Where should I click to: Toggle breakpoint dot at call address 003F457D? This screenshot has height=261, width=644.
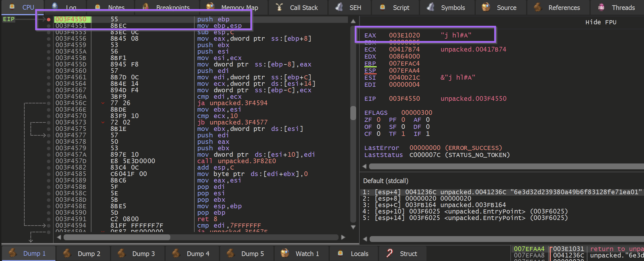tap(49, 161)
